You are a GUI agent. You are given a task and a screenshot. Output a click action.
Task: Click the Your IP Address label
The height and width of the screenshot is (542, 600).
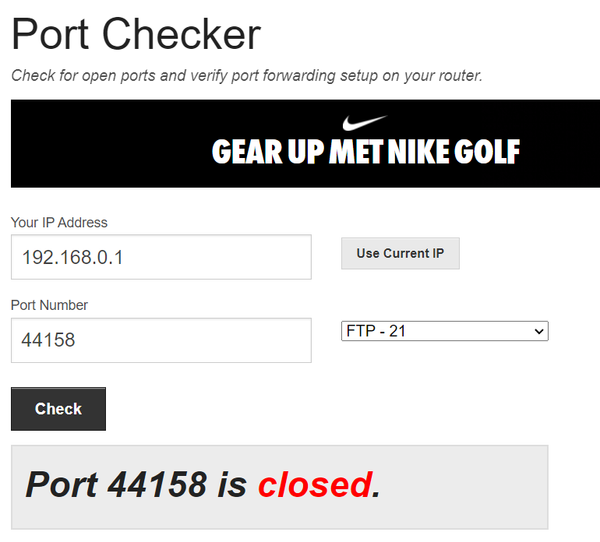[59, 222]
